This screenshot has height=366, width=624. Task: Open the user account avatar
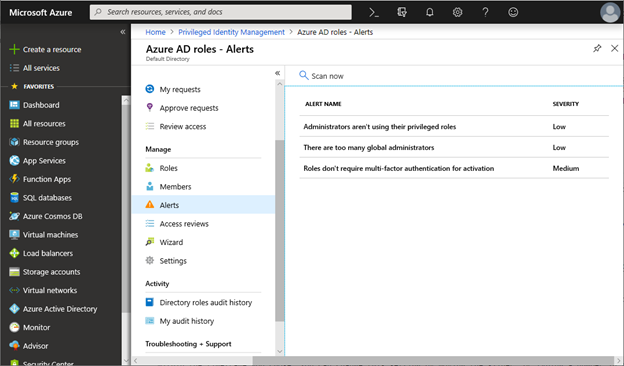coord(610,12)
